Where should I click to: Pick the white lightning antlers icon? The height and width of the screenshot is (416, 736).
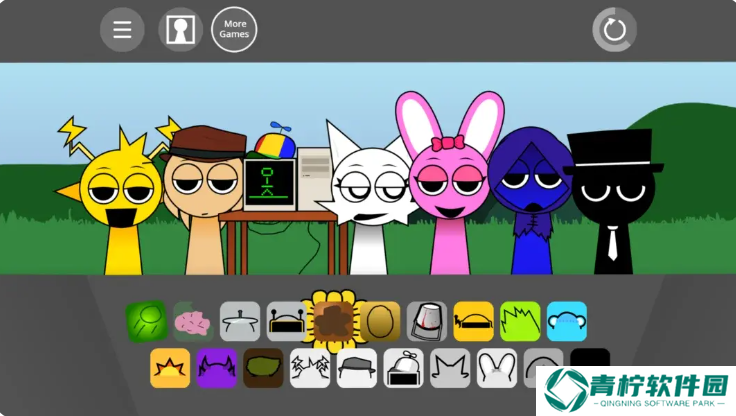click(310, 368)
